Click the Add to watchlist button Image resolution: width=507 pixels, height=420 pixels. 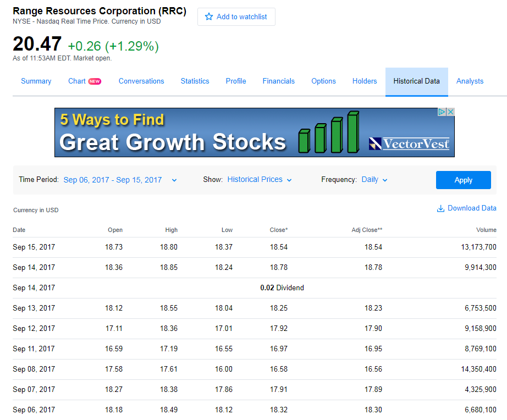[x=236, y=17]
